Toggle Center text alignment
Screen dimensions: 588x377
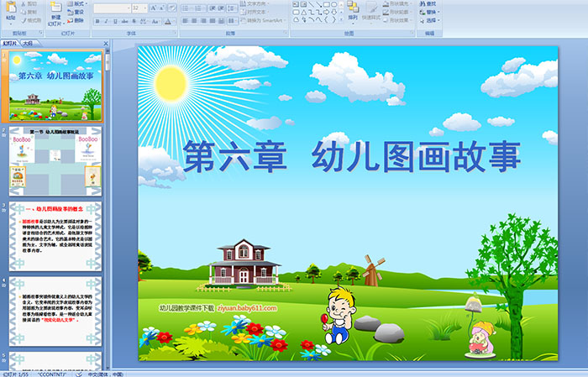pyautogui.click(x=194, y=21)
